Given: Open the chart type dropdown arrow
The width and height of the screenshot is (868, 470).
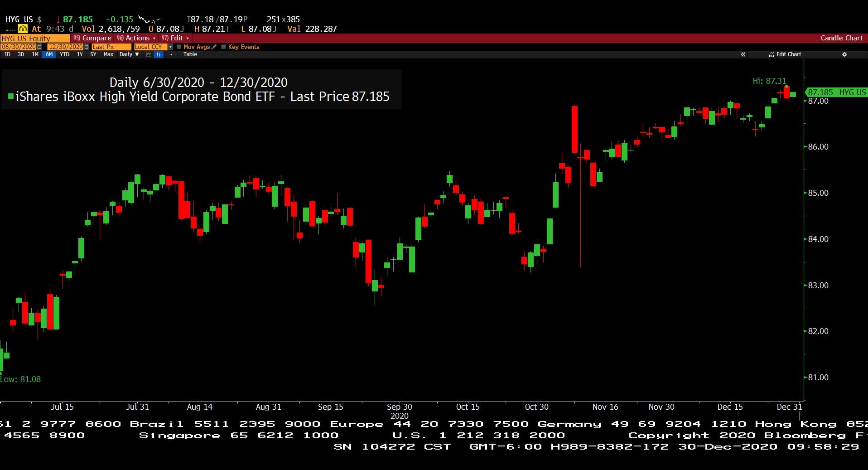Looking at the screenshot, I should [x=171, y=54].
